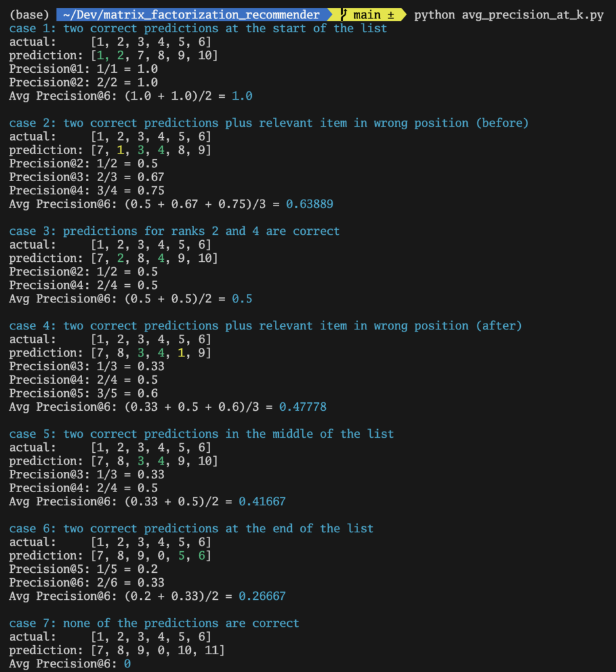
Task: Click the case 4 heading ending "(after)"
Action: coord(265,325)
